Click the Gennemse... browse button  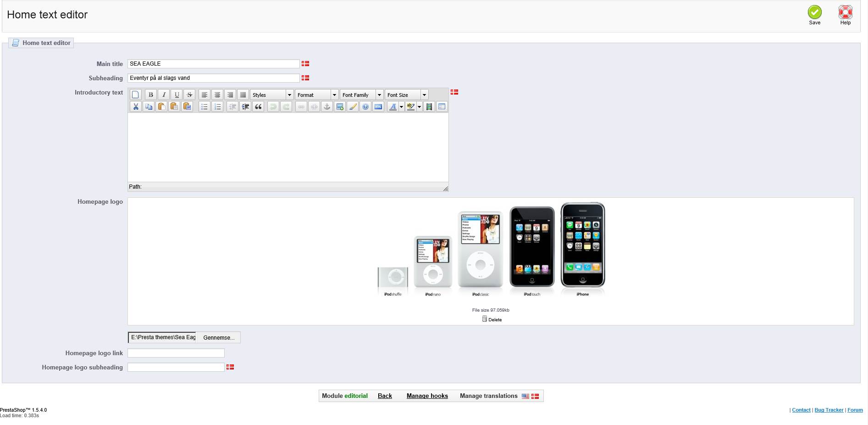pyautogui.click(x=219, y=337)
